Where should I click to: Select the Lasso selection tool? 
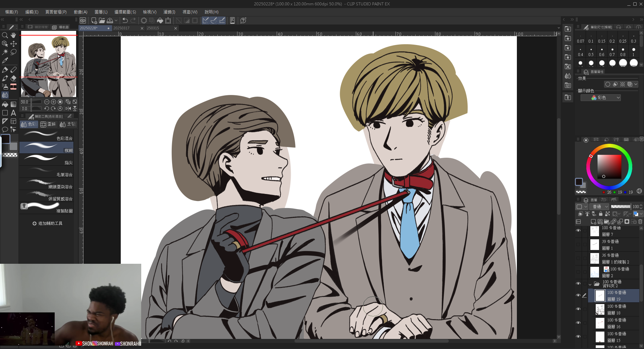(x=13, y=52)
